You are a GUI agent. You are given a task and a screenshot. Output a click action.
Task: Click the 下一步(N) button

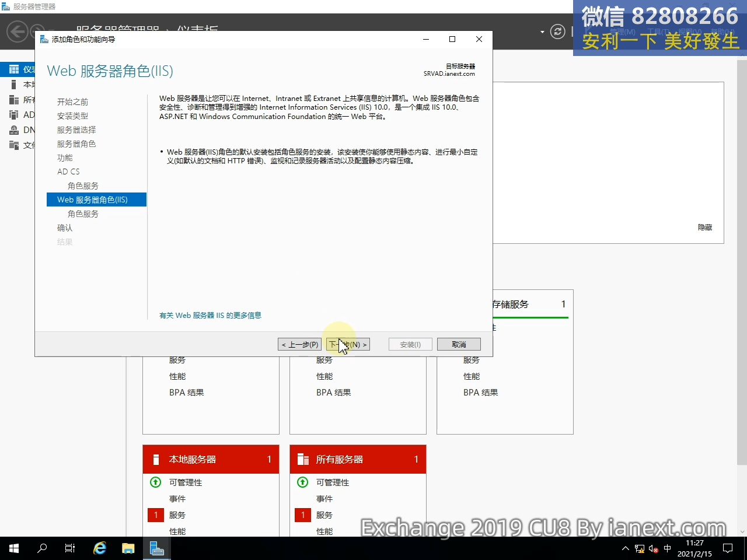pos(348,345)
